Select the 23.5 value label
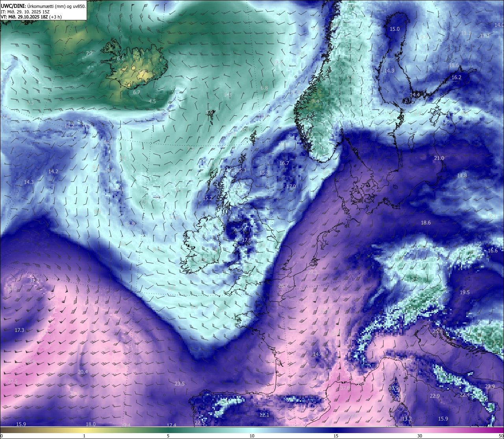504x439 pixels. tap(180, 383)
